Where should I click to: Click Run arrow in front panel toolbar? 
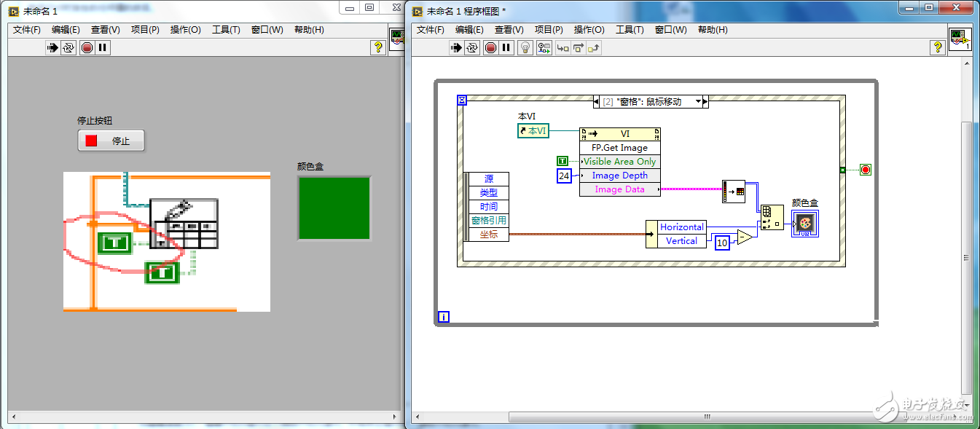point(52,47)
